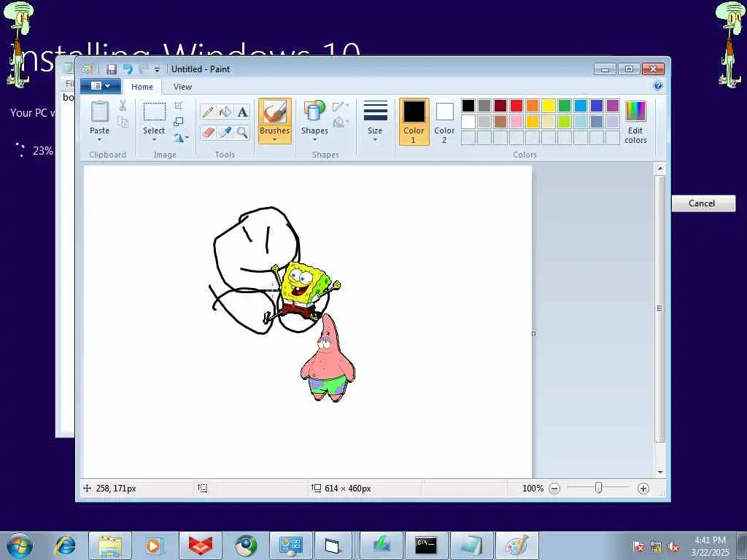This screenshot has height=560, width=747.
Task: Click Cancel on the Windows 10 installer
Action: point(703,203)
